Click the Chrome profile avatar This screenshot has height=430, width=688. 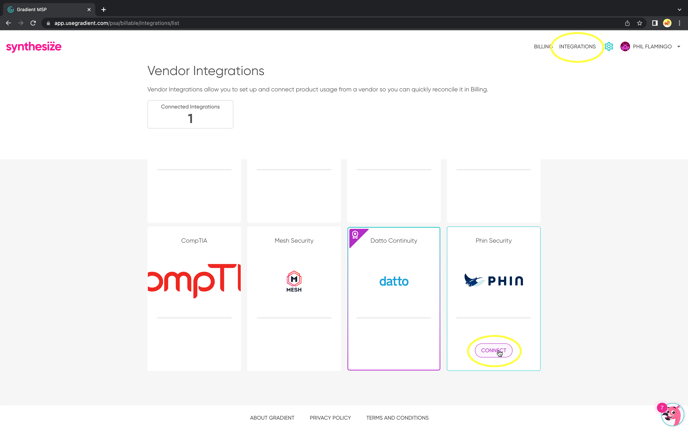[x=667, y=23]
